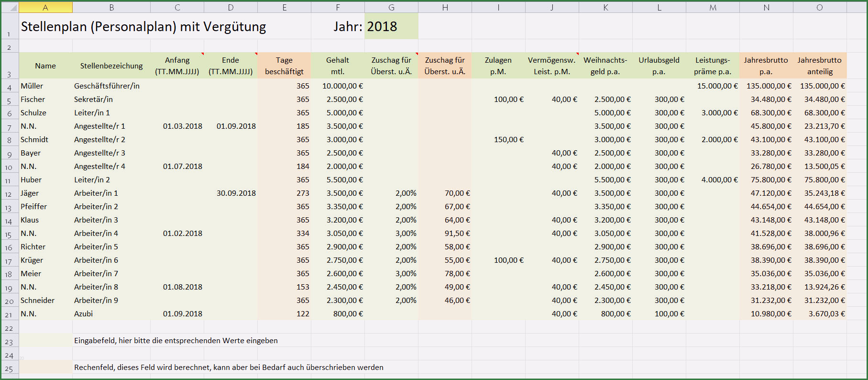The width and height of the screenshot is (868, 380).
Task: Select row 21 header
Action: click(x=10, y=314)
